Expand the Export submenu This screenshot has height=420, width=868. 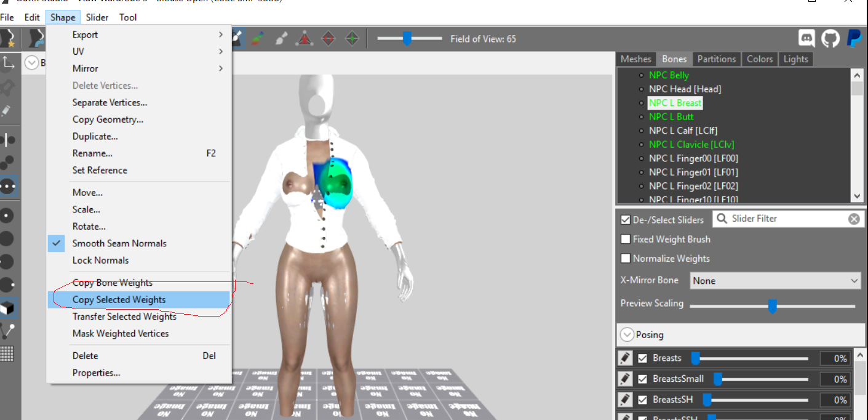(139, 35)
